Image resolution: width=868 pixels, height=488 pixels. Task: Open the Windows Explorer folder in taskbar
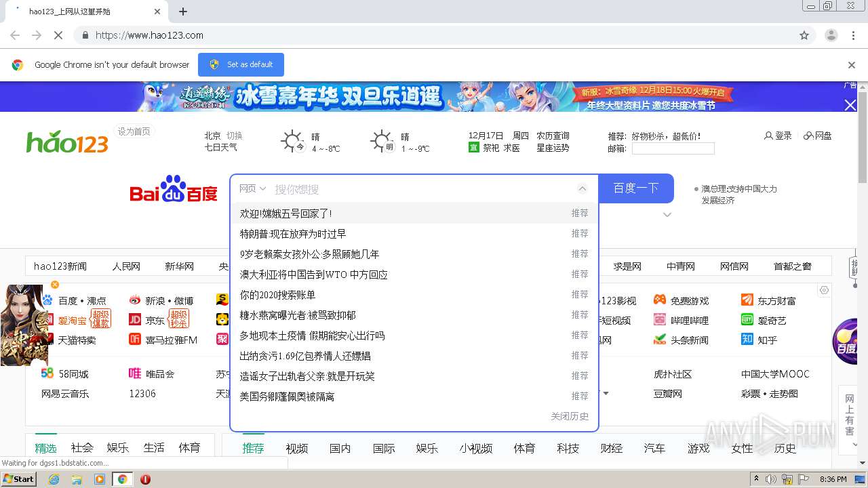(x=77, y=479)
